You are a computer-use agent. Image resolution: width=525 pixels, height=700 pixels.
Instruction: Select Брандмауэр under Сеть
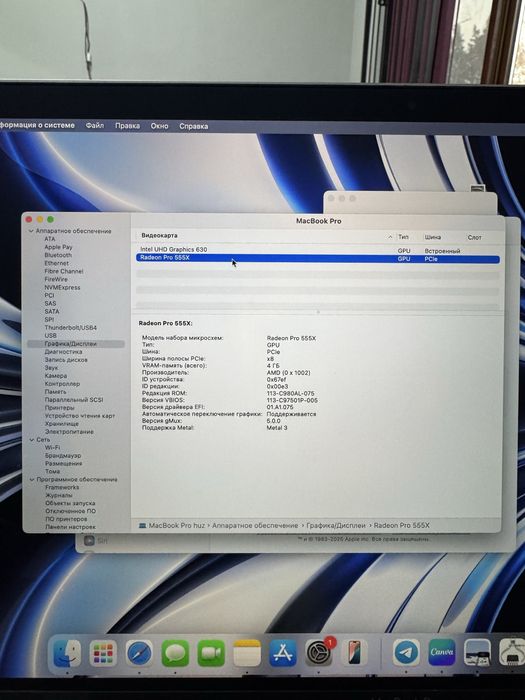[x=63, y=455]
